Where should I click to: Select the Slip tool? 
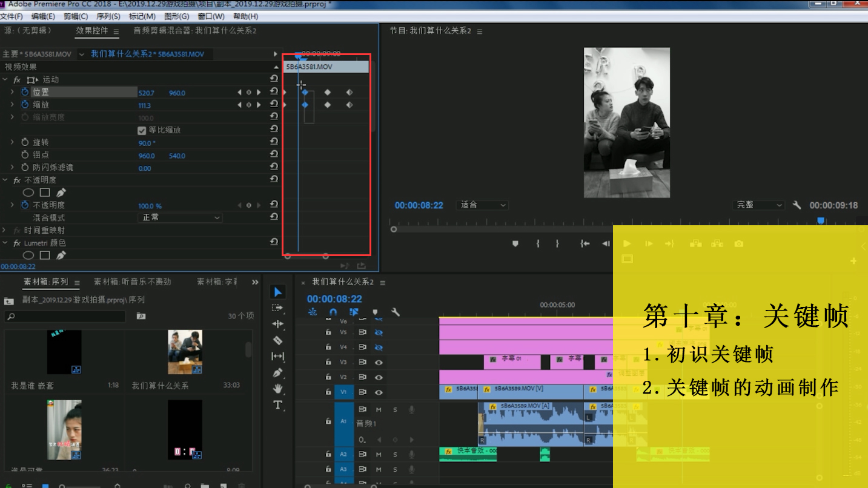click(277, 356)
